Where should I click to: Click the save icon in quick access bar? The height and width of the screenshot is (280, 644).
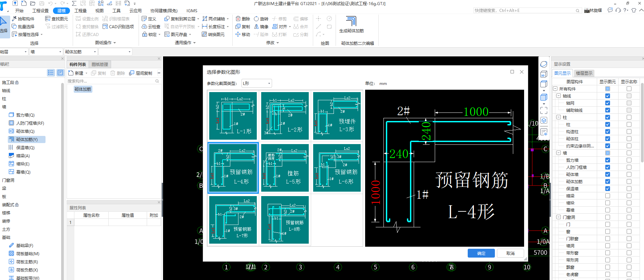pos(41,3)
